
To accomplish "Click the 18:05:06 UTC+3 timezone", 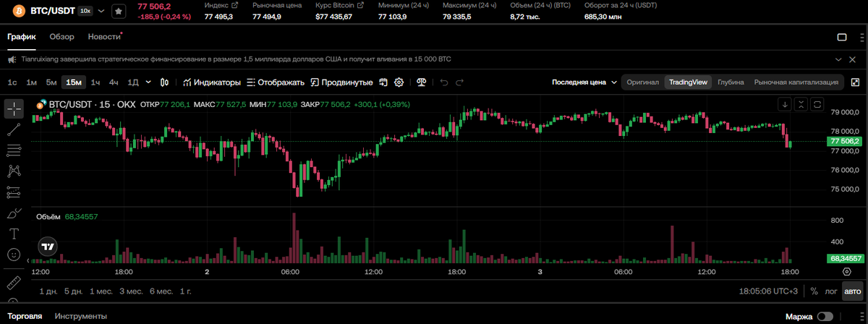I will [767, 291].
